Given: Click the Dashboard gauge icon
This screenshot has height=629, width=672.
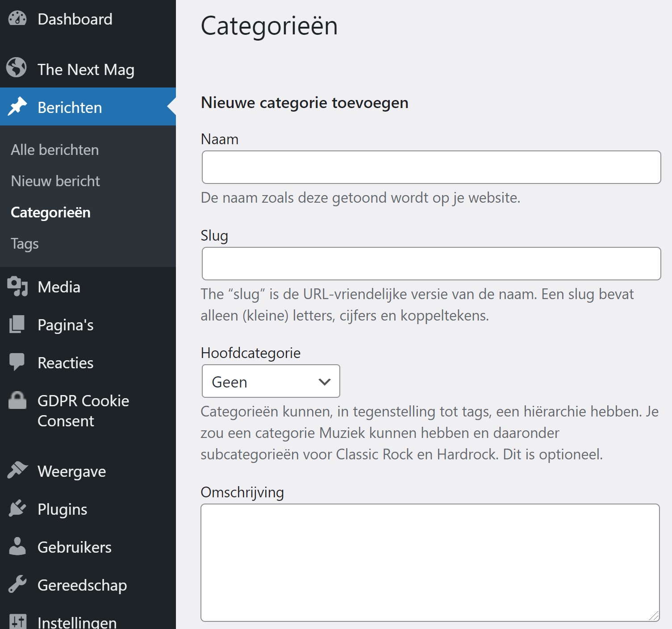Looking at the screenshot, I should coord(17,18).
